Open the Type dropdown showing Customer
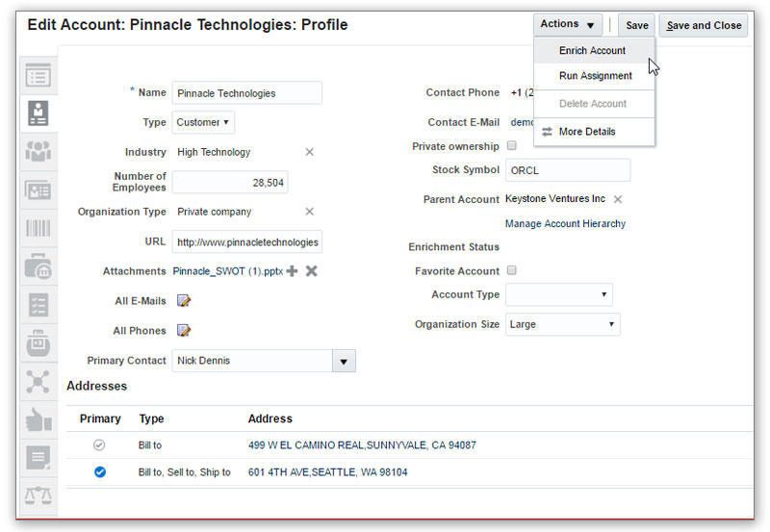 point(203,123)
